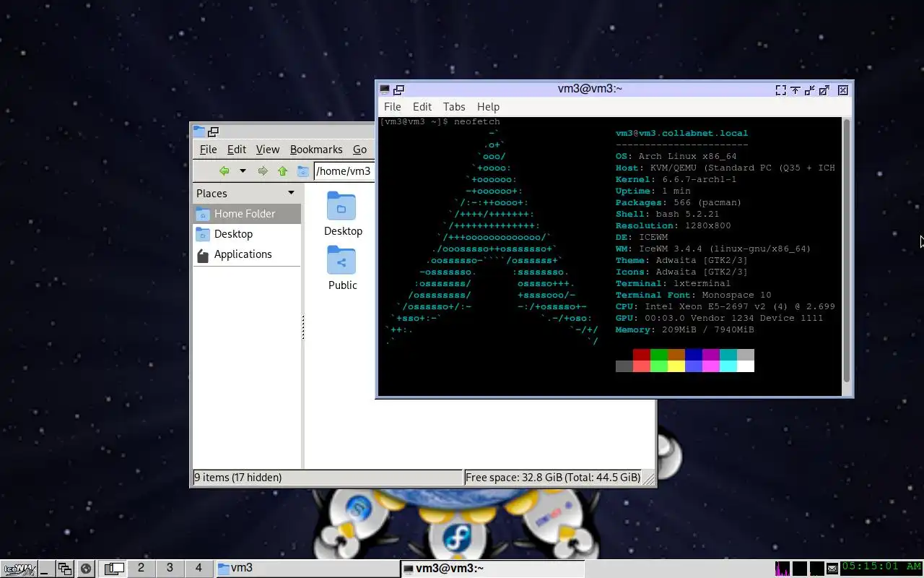Go forward with the right arrow icon
The height and width of the screenshot is (578, 924).
tap(263, 171)
